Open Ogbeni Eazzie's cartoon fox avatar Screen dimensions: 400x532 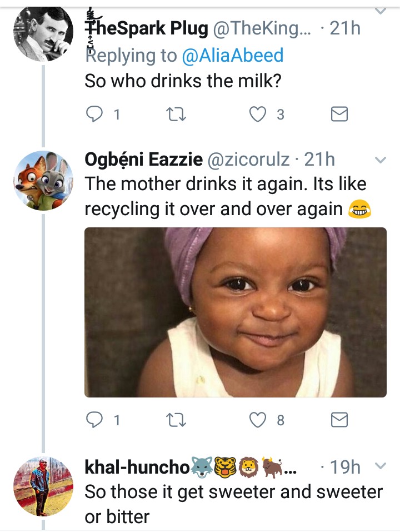coord(43,180)
